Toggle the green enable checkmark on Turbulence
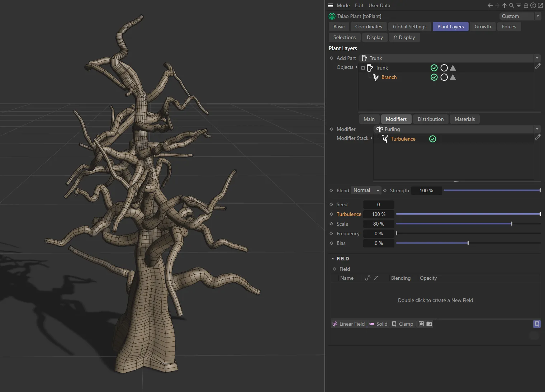The width and height of the screenshot is (545, 392). click(432, 139)
